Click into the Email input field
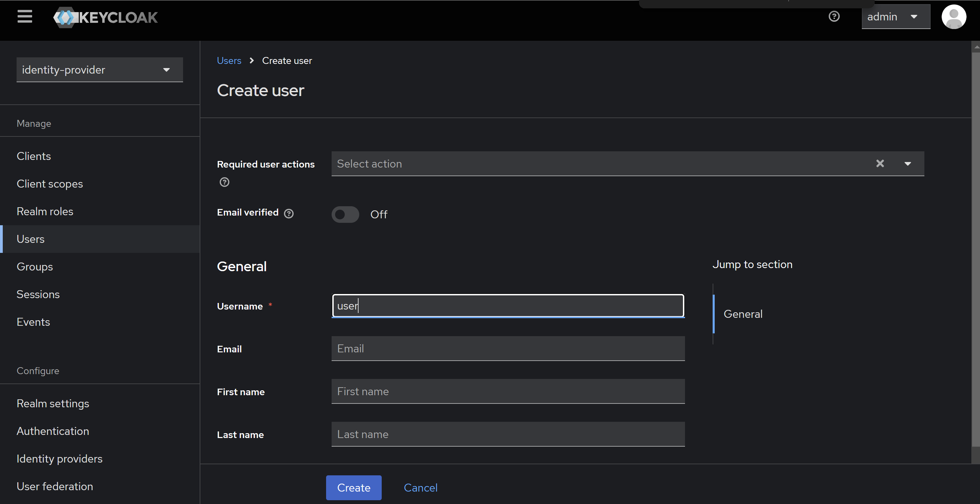This screenshot has width=980, height=504. (x=508, y=348)
